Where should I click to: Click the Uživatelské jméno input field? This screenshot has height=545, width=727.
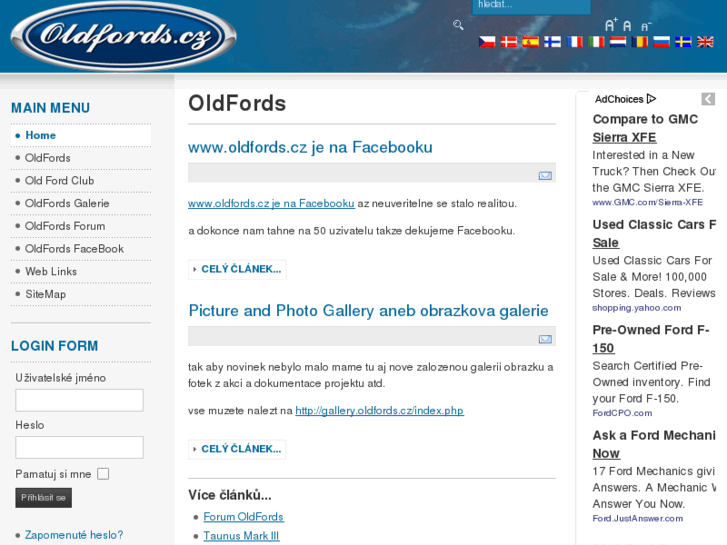(79, 400)
